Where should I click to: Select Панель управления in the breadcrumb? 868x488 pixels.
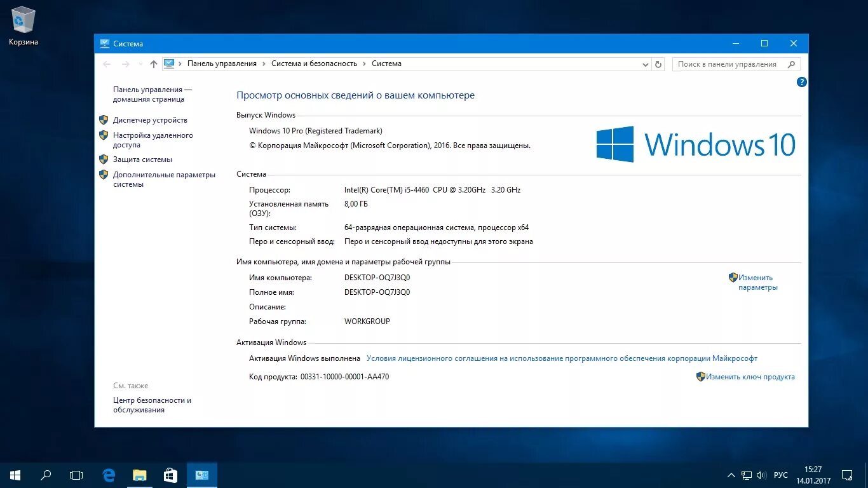click(x=220, y=64)
